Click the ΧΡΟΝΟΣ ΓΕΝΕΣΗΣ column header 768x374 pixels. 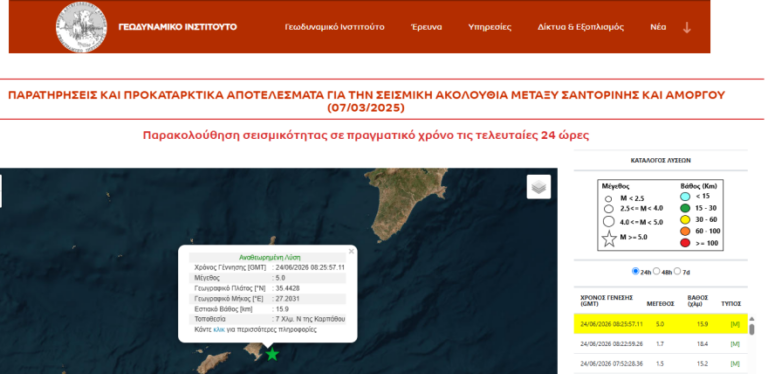[607, 300]
